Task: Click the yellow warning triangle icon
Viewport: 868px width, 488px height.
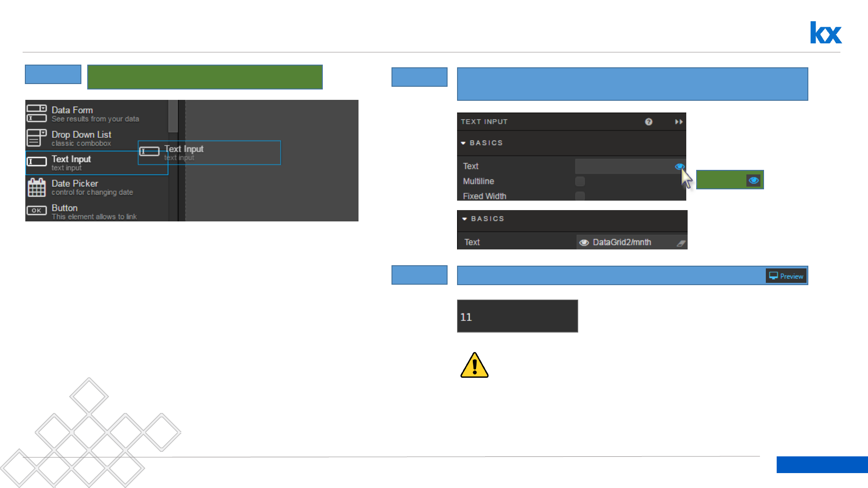Action: [x=474, y=365]
